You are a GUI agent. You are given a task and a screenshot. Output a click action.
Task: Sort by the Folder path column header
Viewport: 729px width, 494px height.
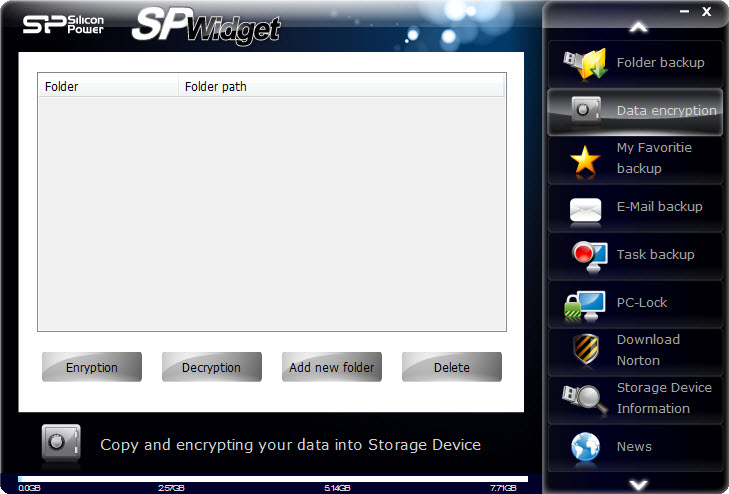pos(341,86)
